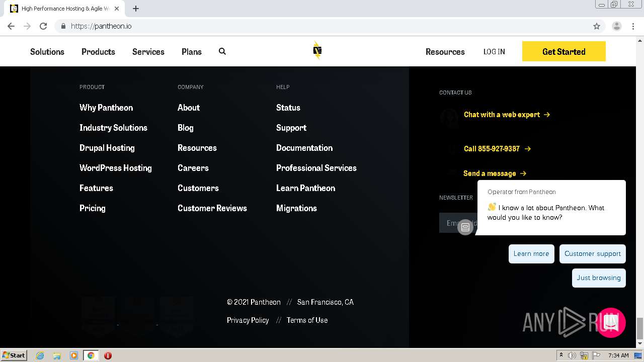Open the pink chat launcher bubble

tap(611, 323)
